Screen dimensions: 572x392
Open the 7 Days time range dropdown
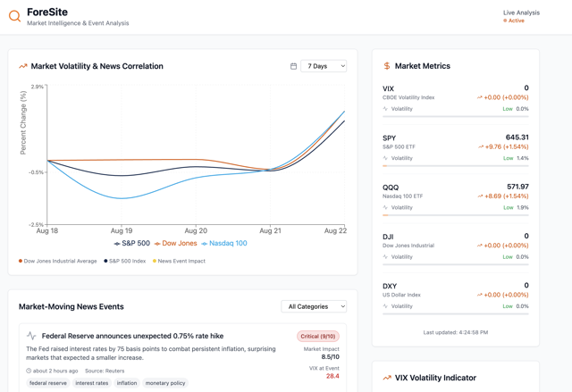[x=324, y=66]
